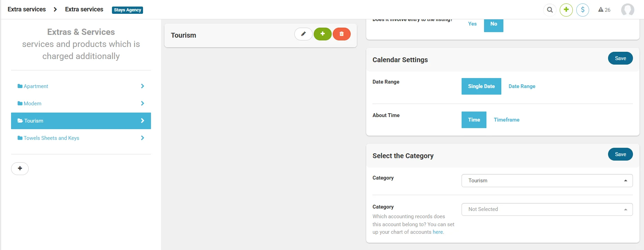Viewport: 644px width, 250px height.
Task: Choose Yes for entry to the listing
Action: (472, 24)
